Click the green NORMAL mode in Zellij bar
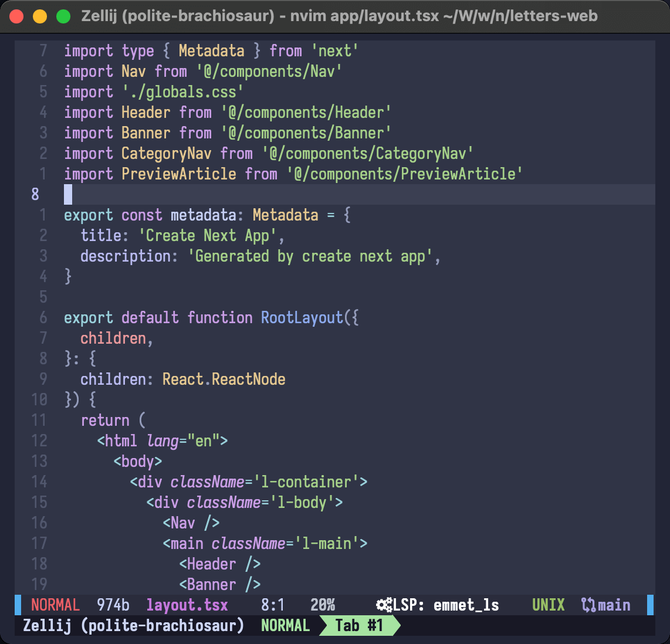This screenshot has width=670, height=644. [285, 626]
